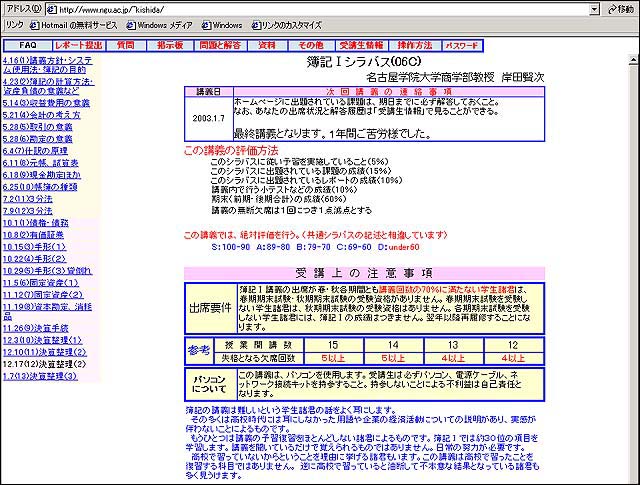Open the 5.14(3) 収益費用の意義 link
This screenshot has width=640, height=485.
pyautogui.click(x=46, y=103)
